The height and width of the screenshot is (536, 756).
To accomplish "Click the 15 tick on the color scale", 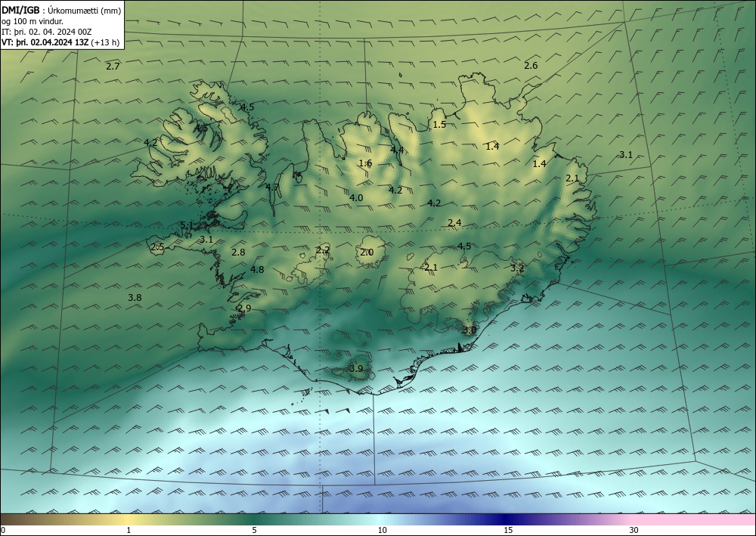I will (508, 530).
